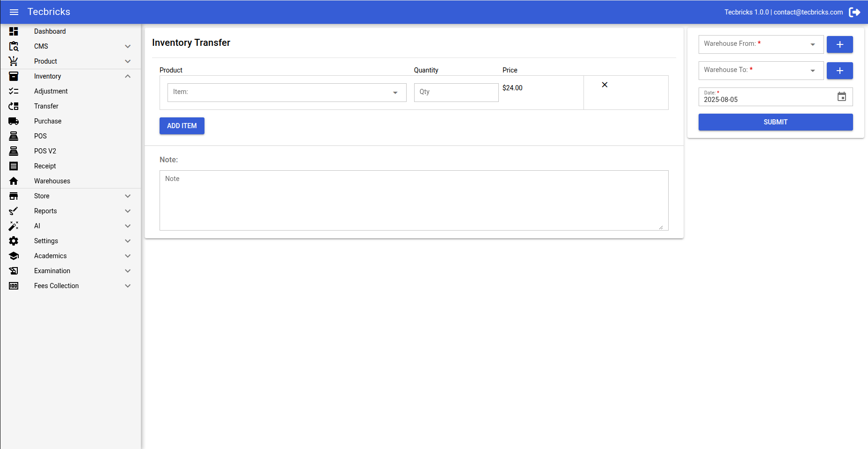The height and width of the screenshot is (449, 868).
Task: Click the CMS clipboard search icon
Action: 14,46
